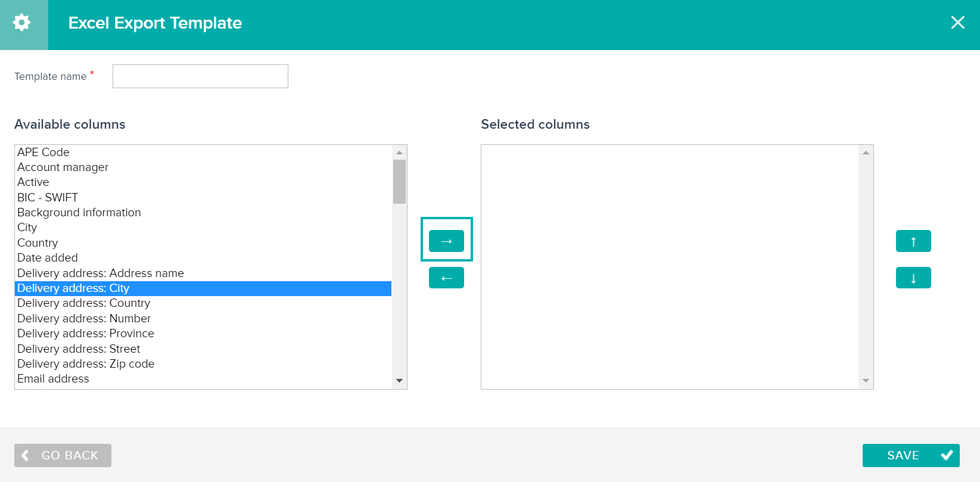Click the available columns scrollbar thumb

click(399, 182)
